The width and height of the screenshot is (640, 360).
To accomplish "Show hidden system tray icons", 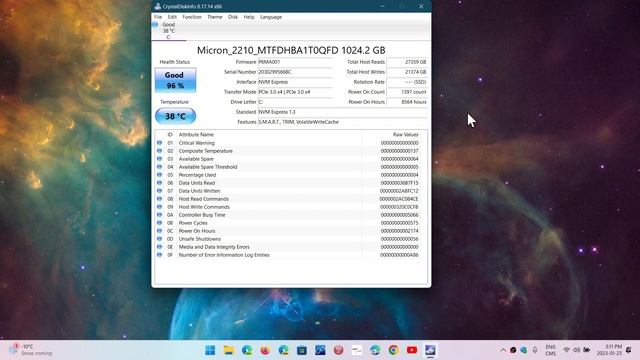I will [503, 350].
